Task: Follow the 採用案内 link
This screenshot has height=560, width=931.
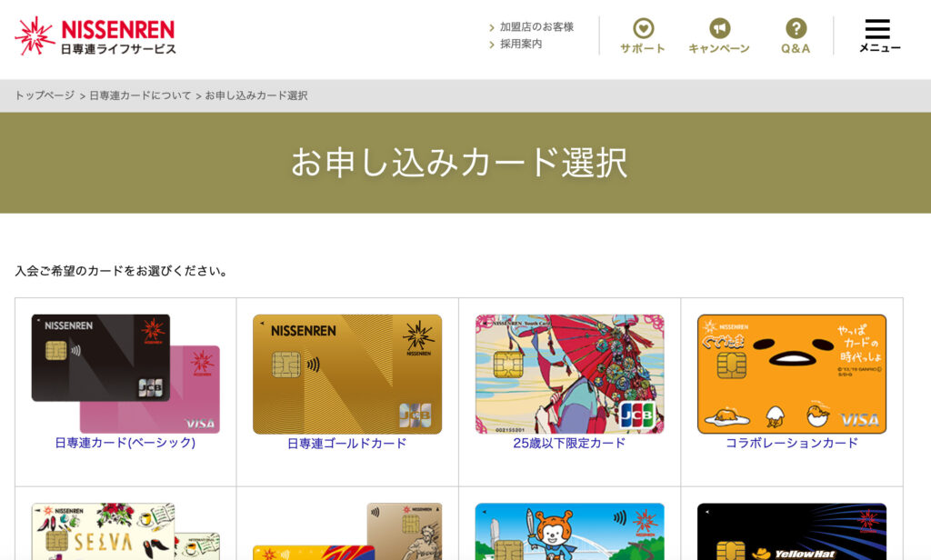Action: point(520,44)
